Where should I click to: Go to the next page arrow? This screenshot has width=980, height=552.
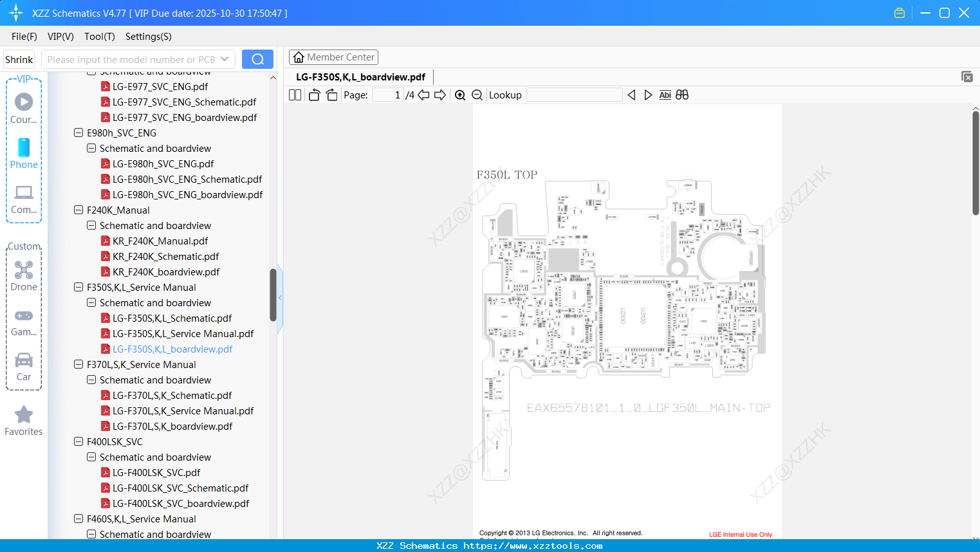pyautogui.click(x=440, y=95)
